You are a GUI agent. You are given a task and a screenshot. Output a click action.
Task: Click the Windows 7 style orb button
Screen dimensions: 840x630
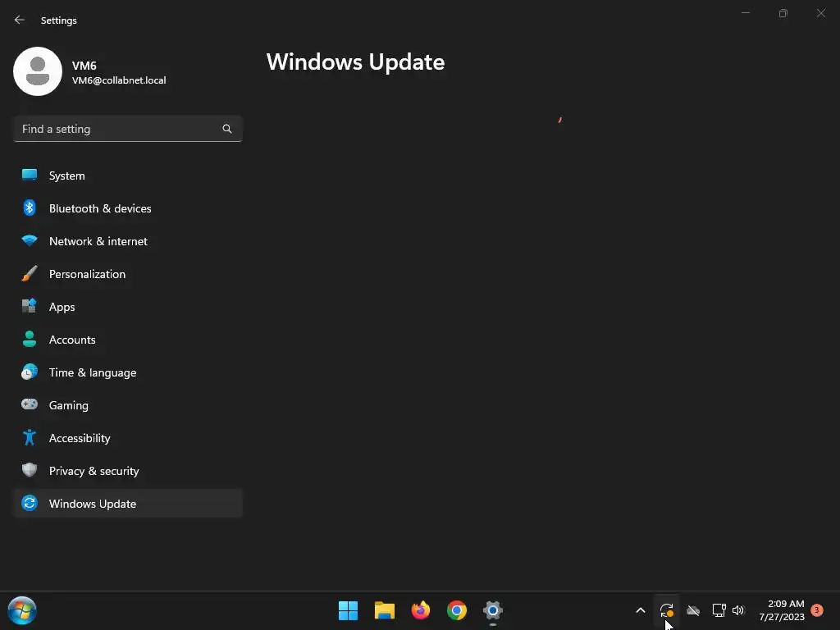point(22,610)
